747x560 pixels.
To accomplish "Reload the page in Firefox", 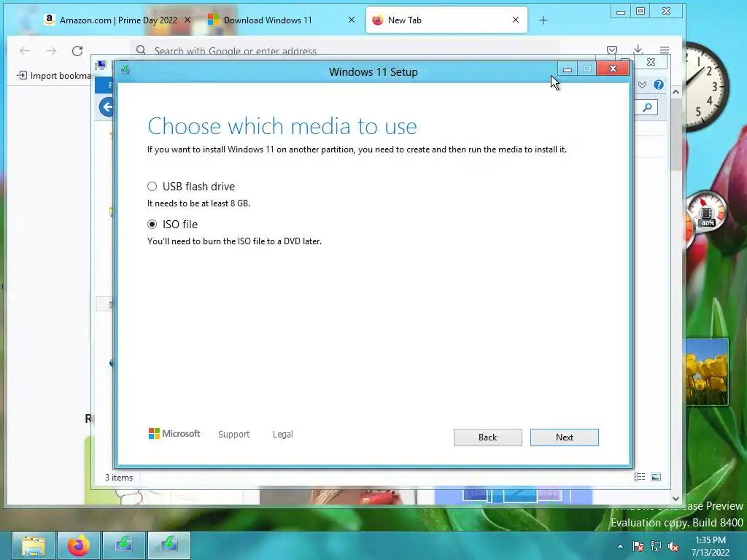I will [77, 51].
